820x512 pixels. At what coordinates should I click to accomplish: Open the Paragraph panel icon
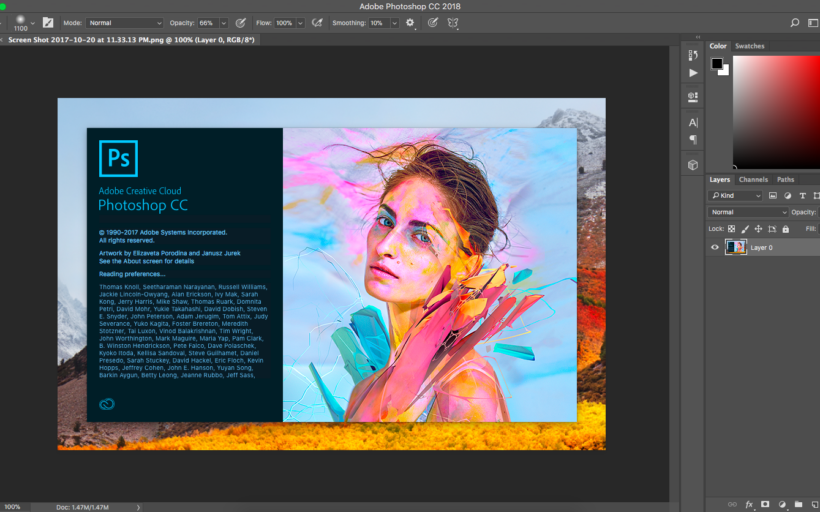coord(693,140)
